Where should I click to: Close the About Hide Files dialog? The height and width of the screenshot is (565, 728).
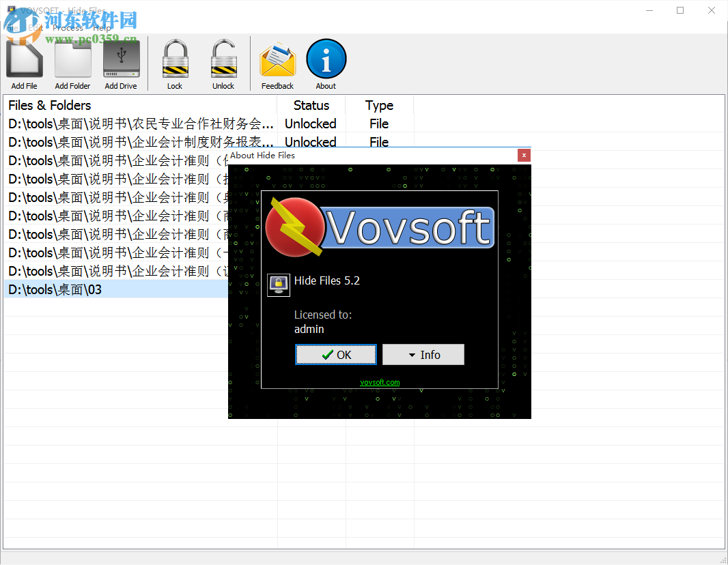point(524,155)
